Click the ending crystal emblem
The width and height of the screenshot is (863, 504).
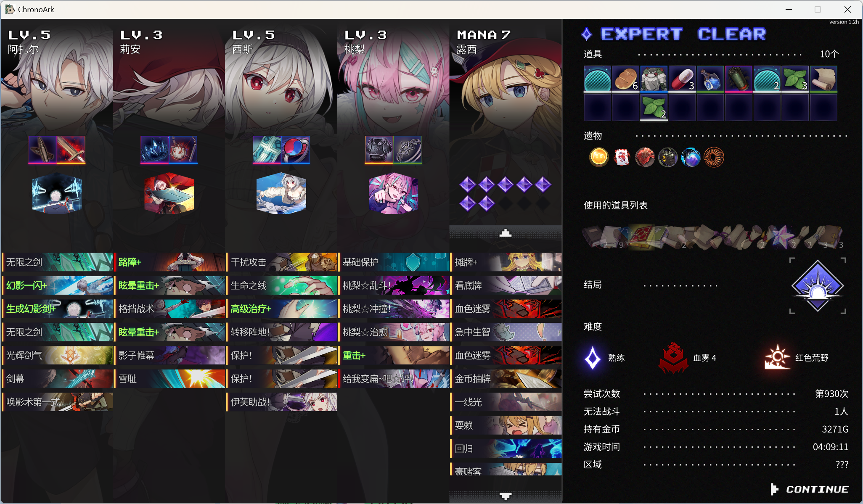(818, 286)
